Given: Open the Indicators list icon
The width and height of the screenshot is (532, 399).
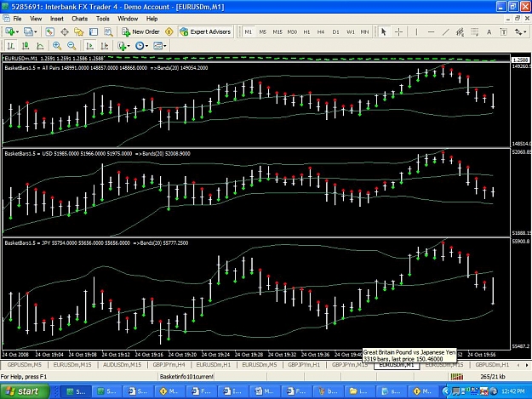Looking at the screenshot, I should 122,46.
